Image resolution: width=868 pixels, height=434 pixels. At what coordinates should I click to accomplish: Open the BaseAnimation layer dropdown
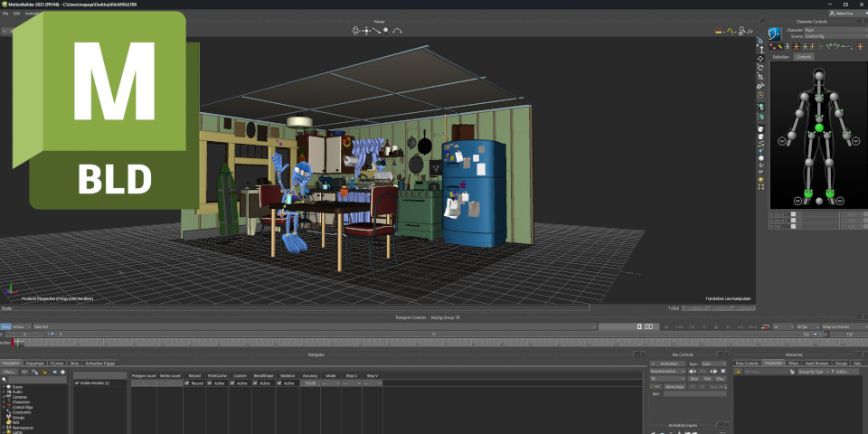(x=667, y=372)
